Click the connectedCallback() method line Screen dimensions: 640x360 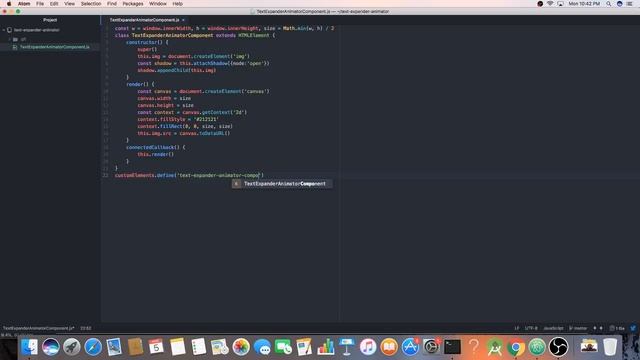156,147
